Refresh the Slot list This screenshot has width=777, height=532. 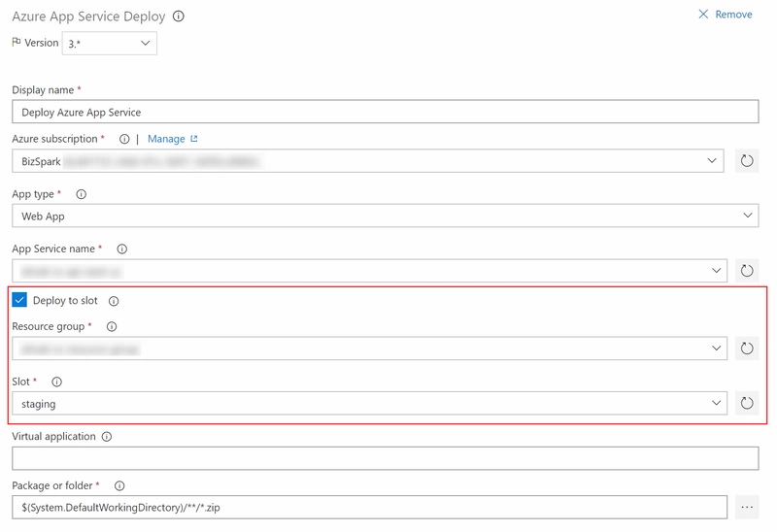click(x=747, y=403)
